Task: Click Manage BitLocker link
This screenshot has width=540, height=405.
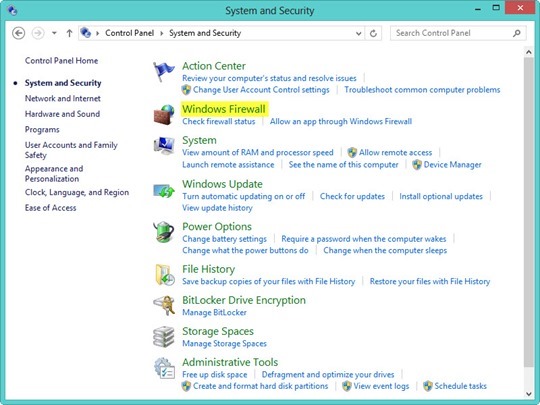Action: point(214,312)
